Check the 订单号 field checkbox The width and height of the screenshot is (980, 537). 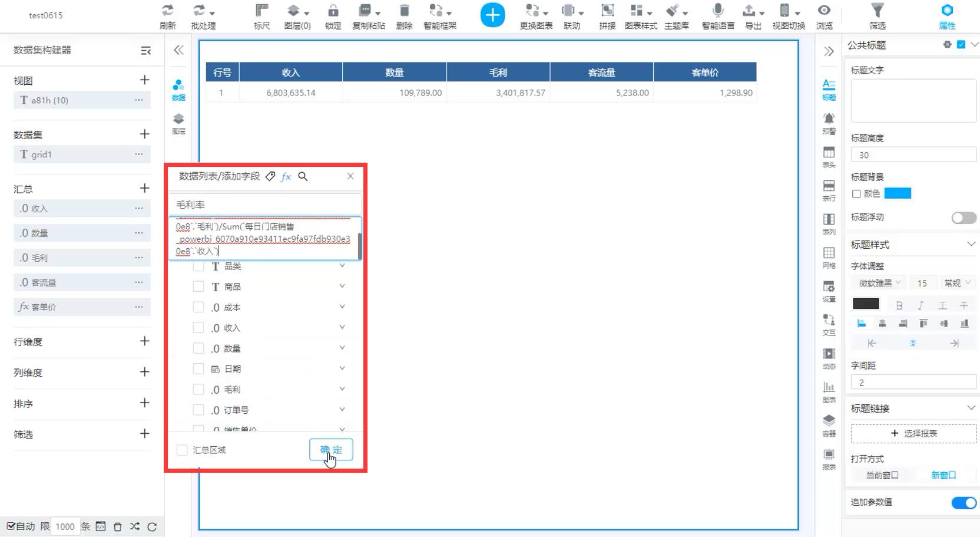198,410
